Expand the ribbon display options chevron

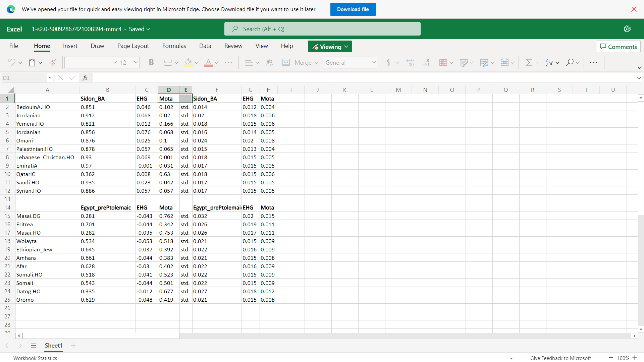pyautogui.click(x=640, y=68)
